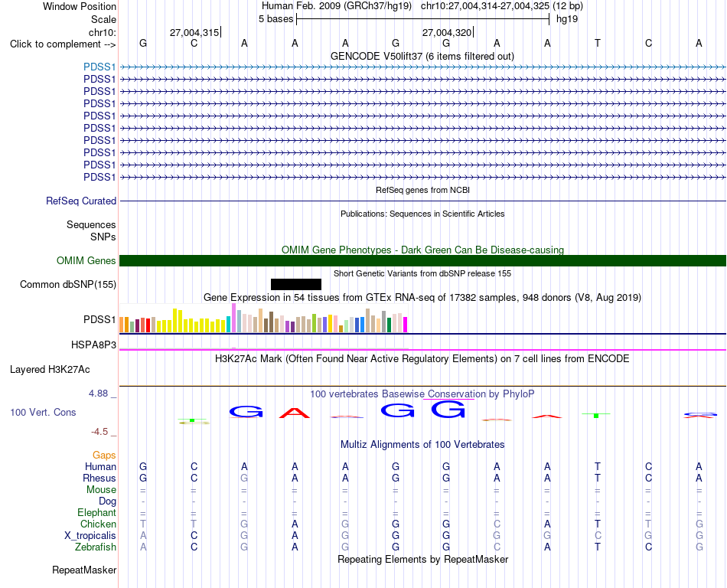Select the light-blue highlighted PDSS1 transcript label
The image size is (727, 588).
click(x=99, y=67)
